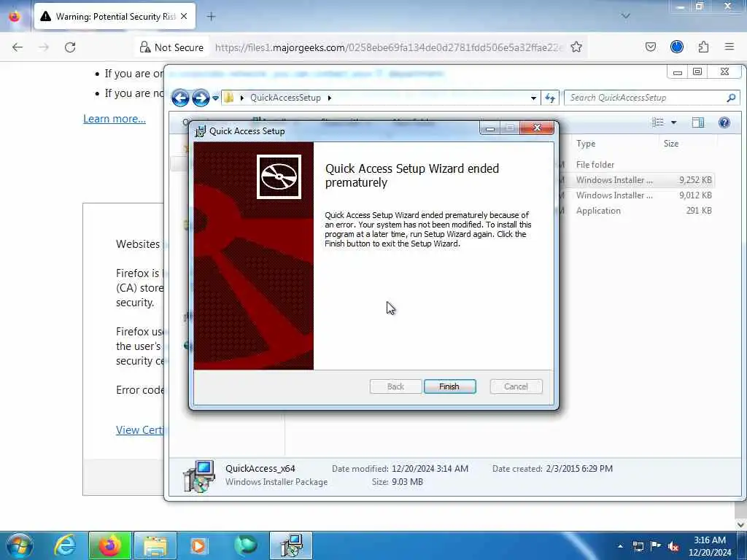Click the muted volume tray icon
The height and width of the screenshot is (560, 747).
(673, 546)
